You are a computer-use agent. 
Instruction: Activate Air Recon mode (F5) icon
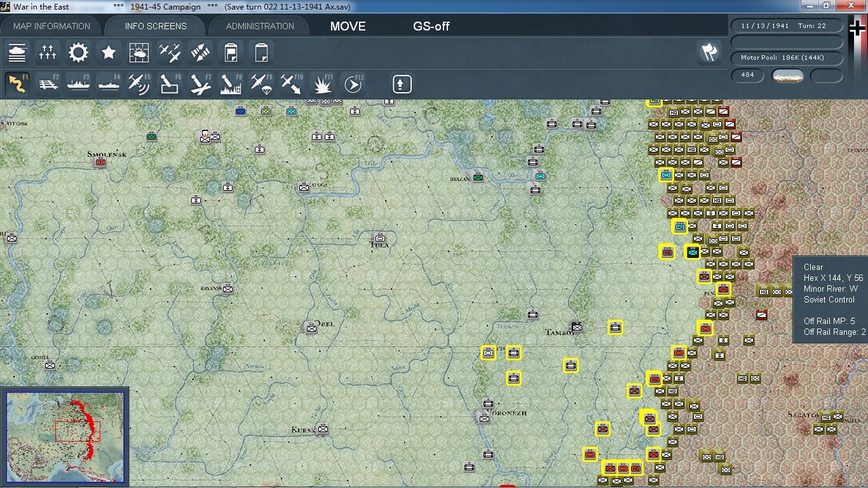(140, 84)
